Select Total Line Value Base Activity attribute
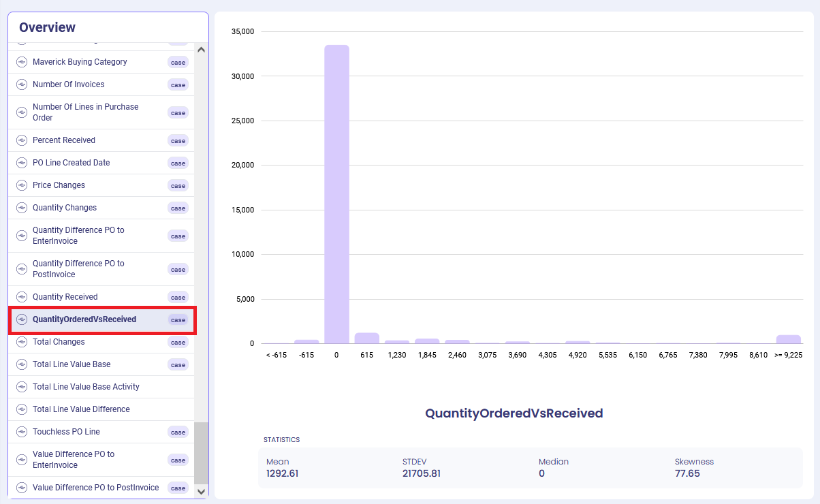Screen dimensions: 820x504 click(x=86, y=387)
